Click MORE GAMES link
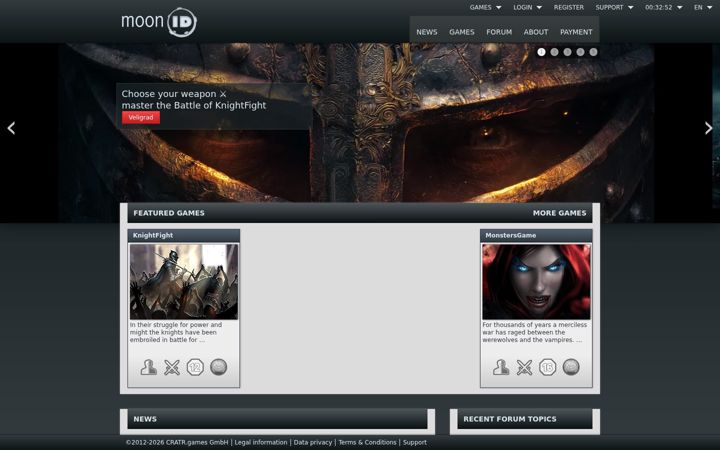Viewport: 720px width, 450px height. click(x=559, y=213)
